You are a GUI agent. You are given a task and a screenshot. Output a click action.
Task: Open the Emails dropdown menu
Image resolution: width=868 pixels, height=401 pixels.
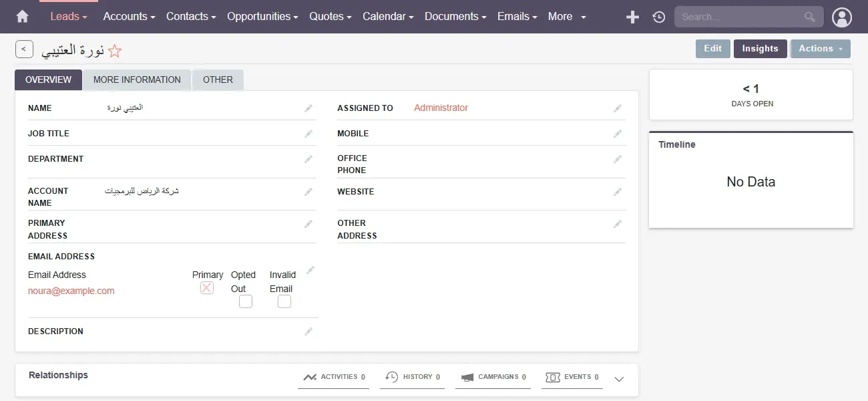tap(517, 17)
